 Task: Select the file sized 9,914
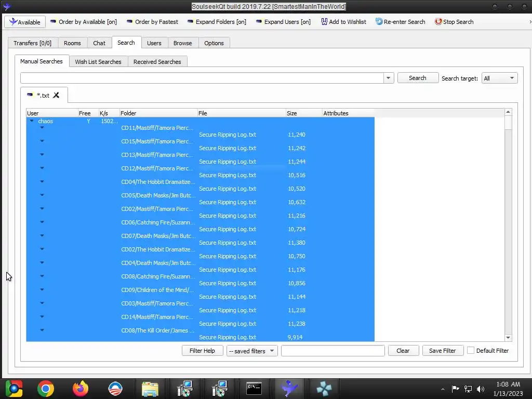click(200, 337)
